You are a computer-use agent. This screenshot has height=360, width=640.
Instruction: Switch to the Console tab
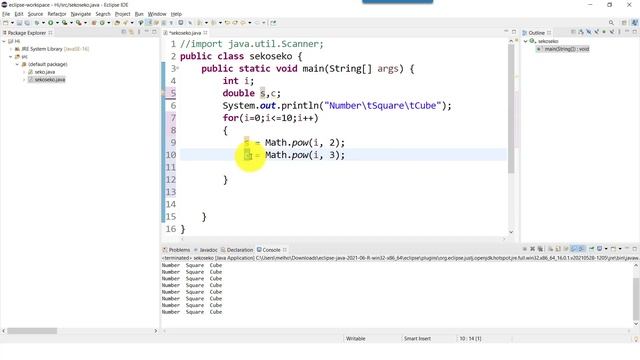[x=271, y=250]
